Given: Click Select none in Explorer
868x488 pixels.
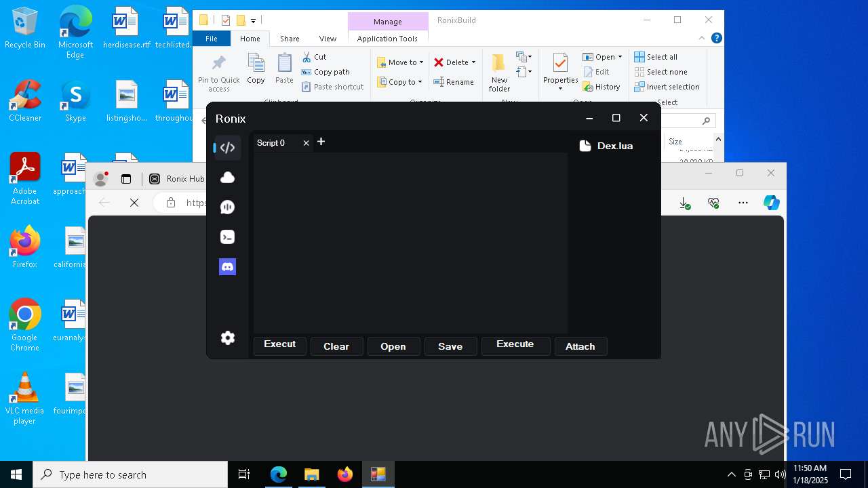Looking at the screenshot, I should click(660, 72).
